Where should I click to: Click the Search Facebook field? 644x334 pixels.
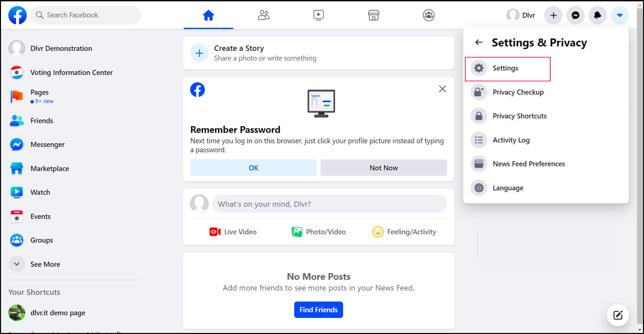(x=86, y=15)
